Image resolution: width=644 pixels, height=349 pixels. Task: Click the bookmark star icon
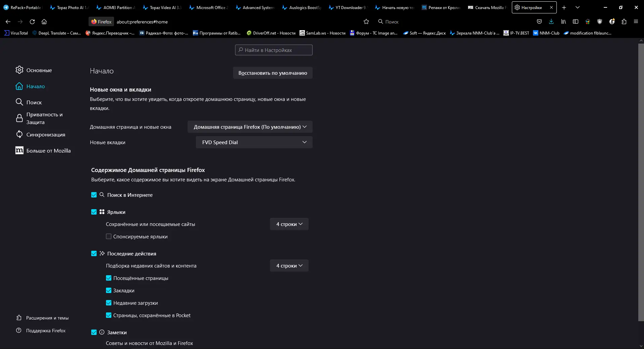(x=366, y=22)
